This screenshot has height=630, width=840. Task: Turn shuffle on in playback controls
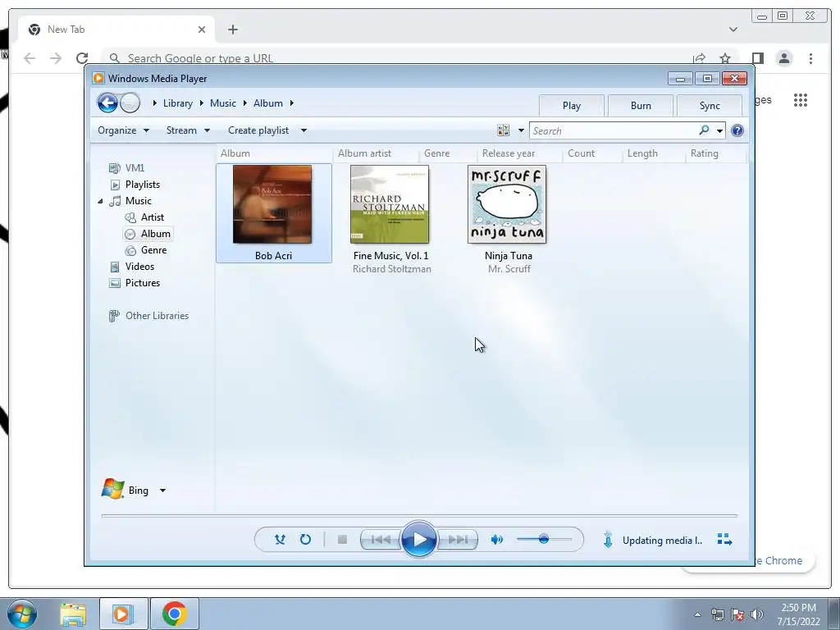[280, 540]
